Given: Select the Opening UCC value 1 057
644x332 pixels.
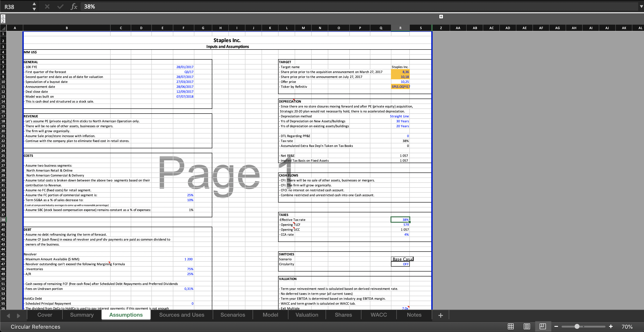Looking at the screenshot, I should 400,229.
